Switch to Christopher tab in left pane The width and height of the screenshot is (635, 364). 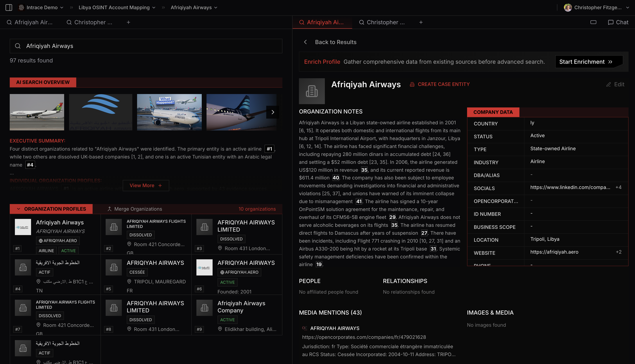(89, 22)
